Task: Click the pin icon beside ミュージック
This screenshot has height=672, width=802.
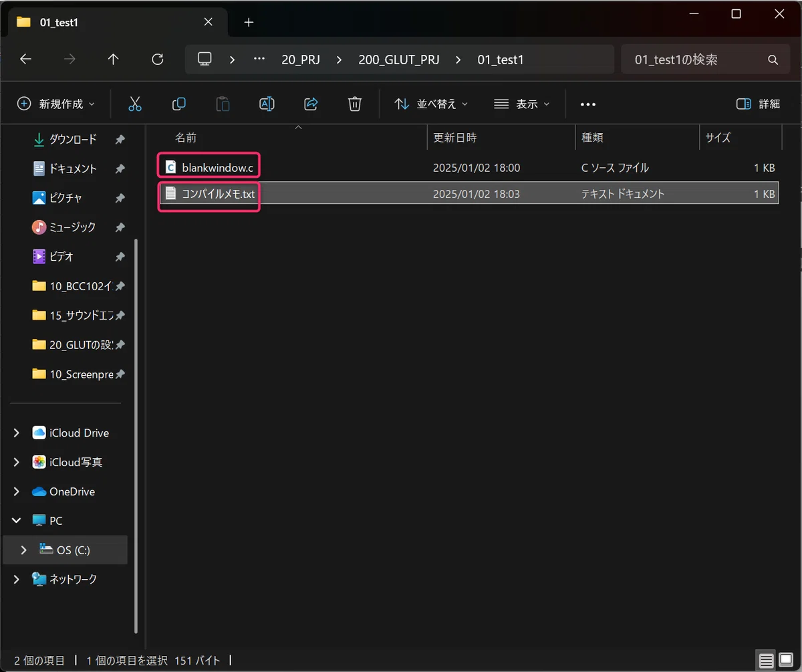Action: (120, 227)
